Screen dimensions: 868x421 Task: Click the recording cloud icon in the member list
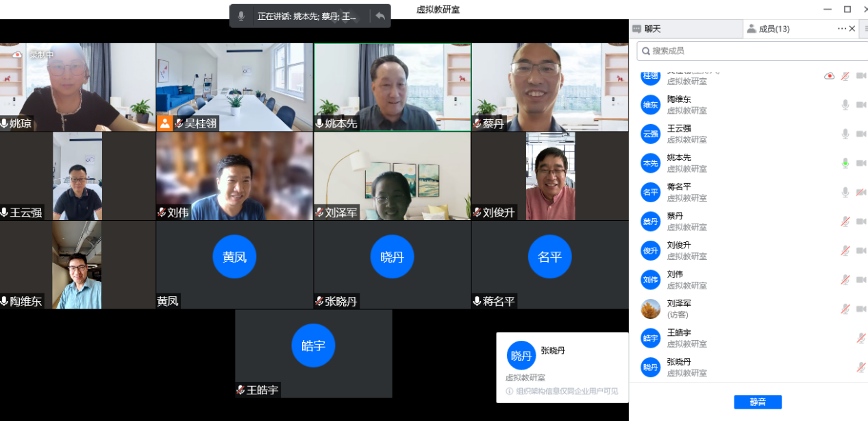click(829, 76)
